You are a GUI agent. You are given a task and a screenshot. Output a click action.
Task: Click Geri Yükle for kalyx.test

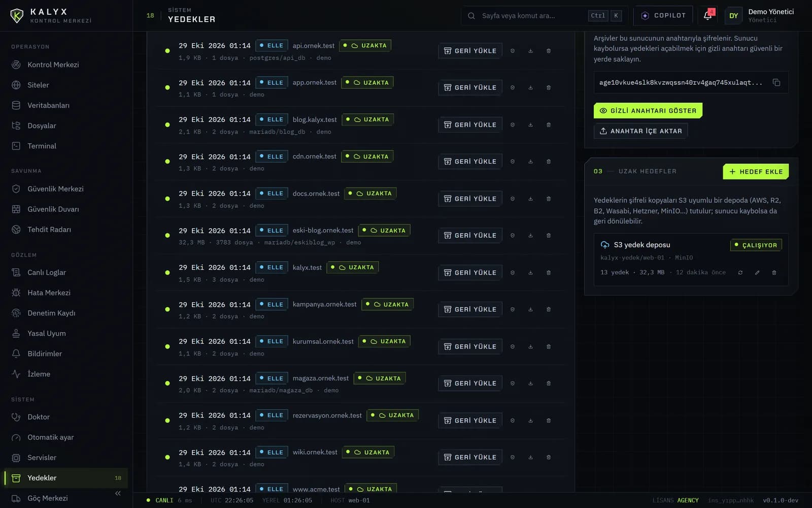[x=470, y=273]
